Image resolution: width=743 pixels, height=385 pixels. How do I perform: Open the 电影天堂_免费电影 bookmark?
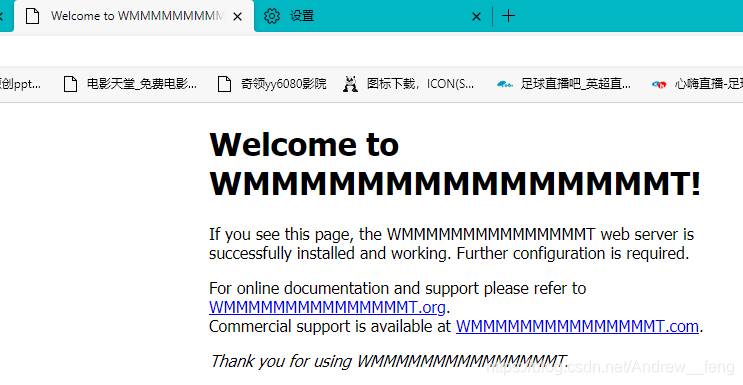coord(130,84)
